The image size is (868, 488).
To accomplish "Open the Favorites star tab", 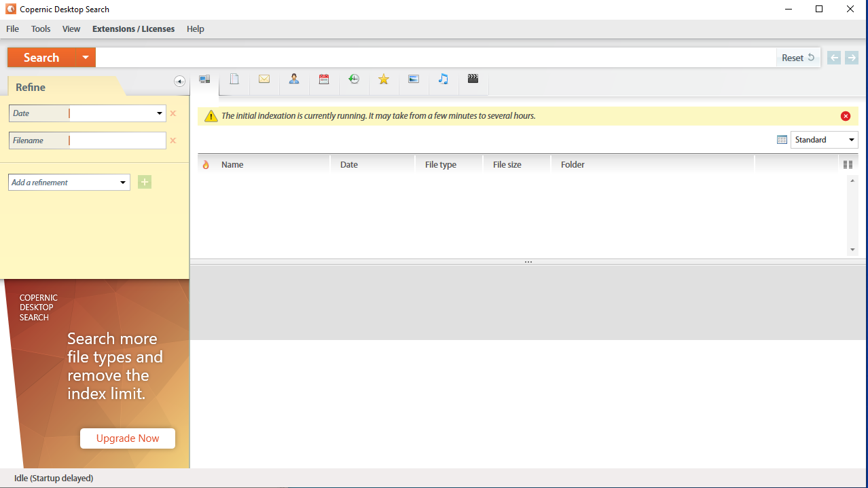I will click(384, 79).
